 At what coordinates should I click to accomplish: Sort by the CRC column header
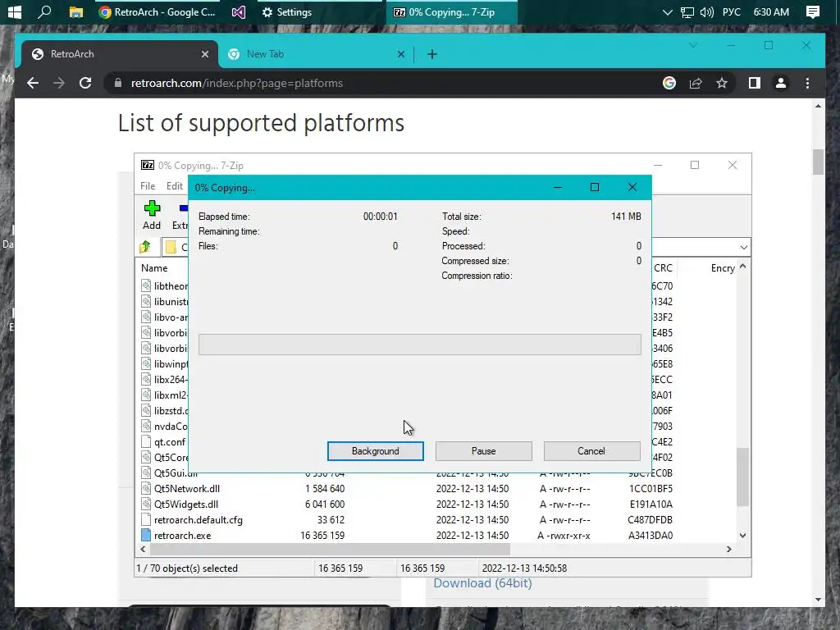coord(663,268)
